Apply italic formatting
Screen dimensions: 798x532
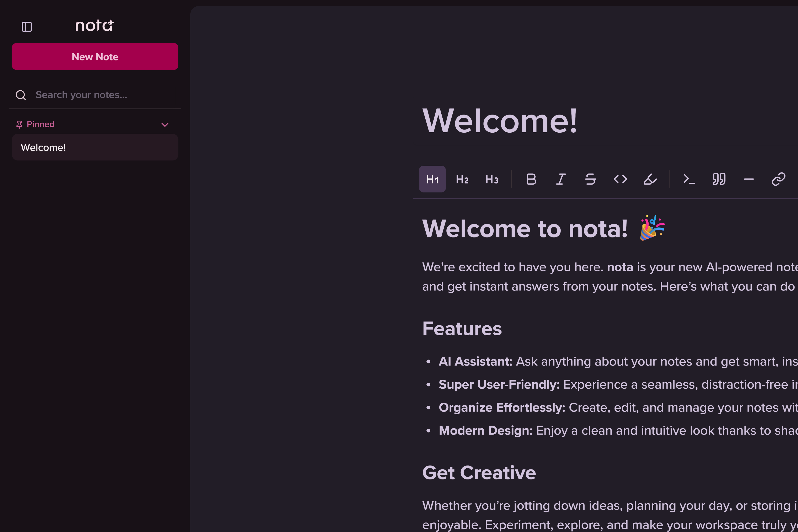(561, 179)
